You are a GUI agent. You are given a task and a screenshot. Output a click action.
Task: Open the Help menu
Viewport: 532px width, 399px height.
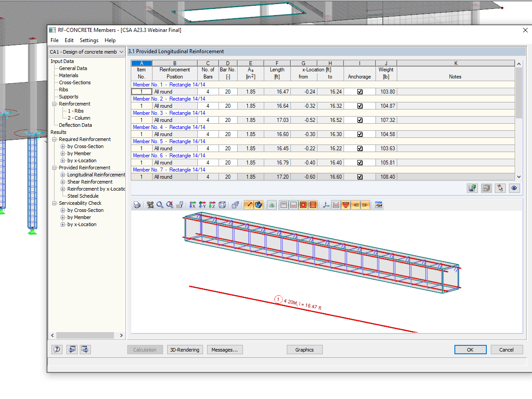click(110, 40)
